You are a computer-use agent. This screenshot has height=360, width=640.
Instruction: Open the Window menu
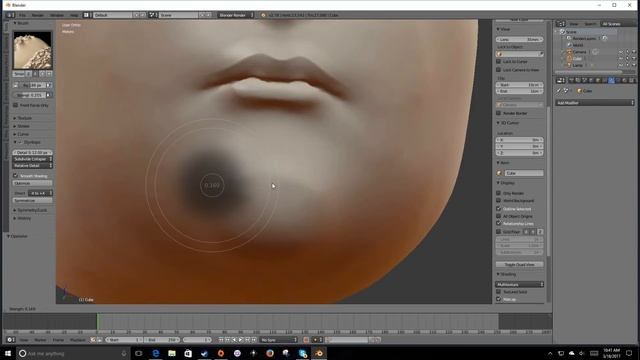[x=57, y=15]
